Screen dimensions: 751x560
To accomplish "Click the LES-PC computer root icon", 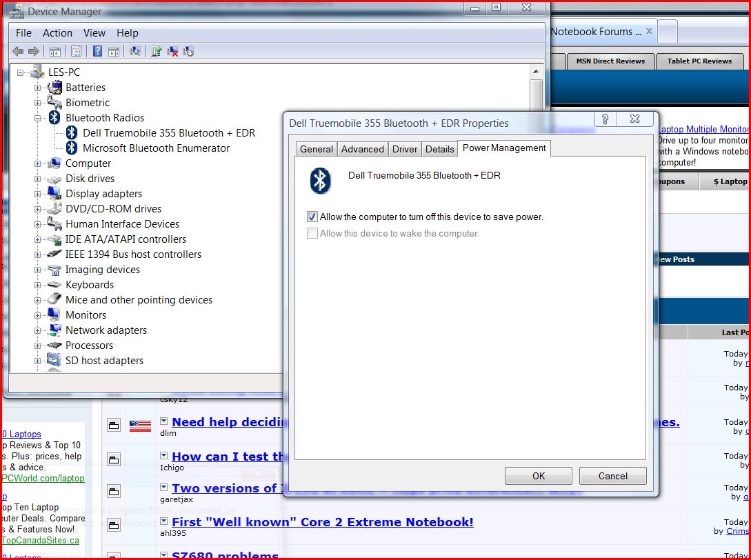I will [37, 72].
